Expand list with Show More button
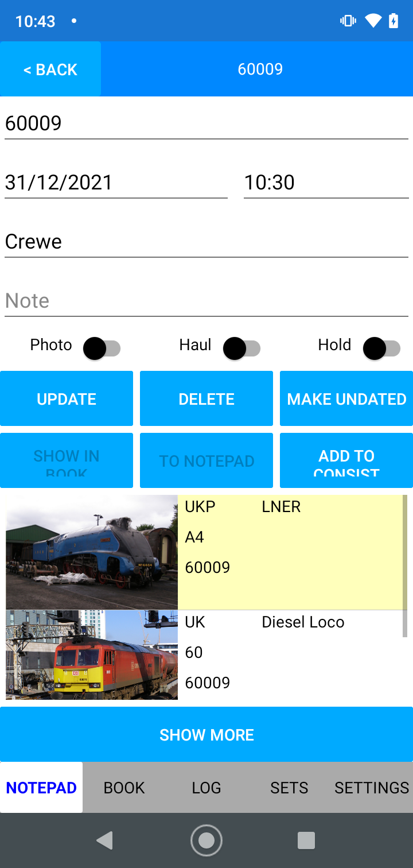The height and width of the screenshot is (868, 413). click(x=206, y=734)
